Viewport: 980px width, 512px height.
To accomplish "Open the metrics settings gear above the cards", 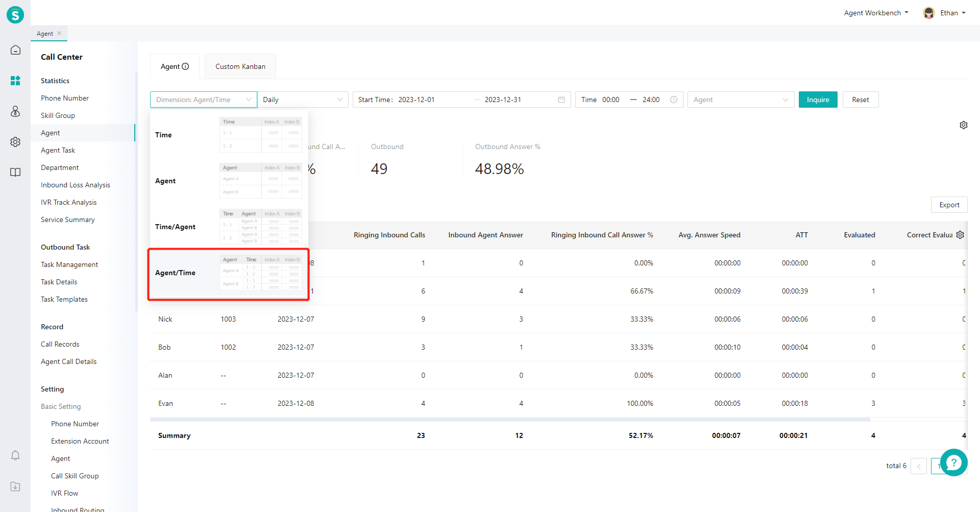I will [964, 125].
